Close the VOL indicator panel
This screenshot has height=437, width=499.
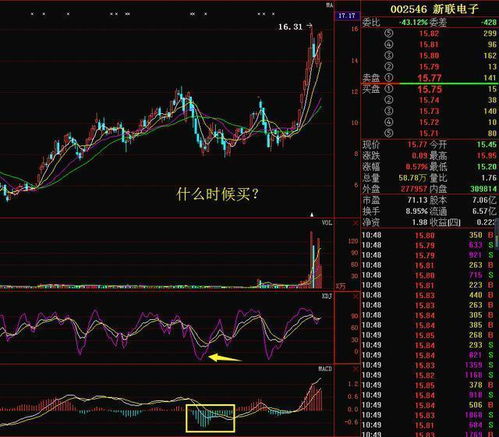[355, 223]
